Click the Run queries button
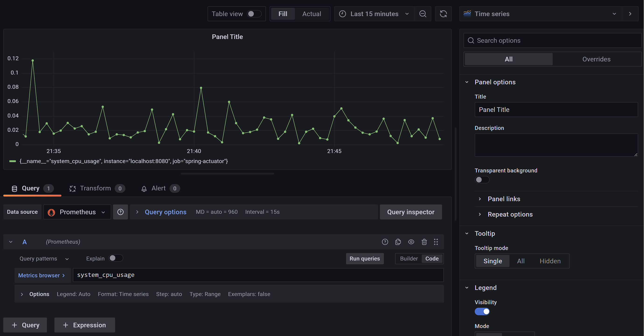Screen dimensions: 644x336 click(364, 258)
